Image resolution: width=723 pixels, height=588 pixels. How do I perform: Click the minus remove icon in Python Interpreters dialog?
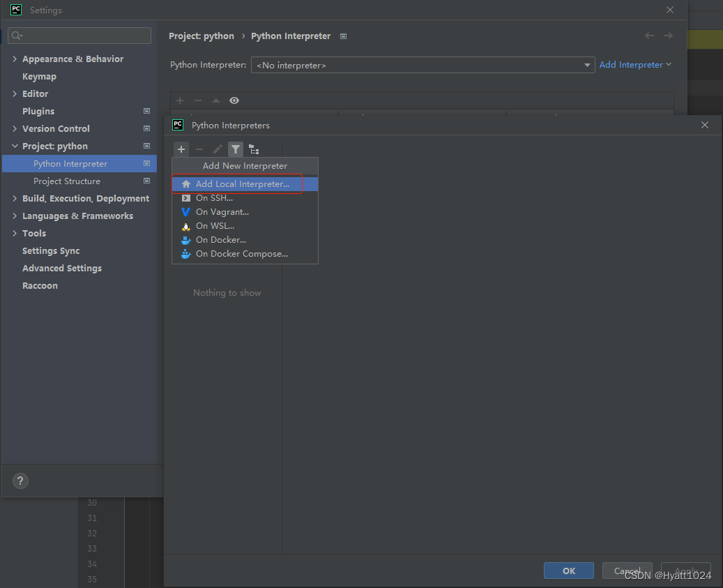tap(199, 149)
